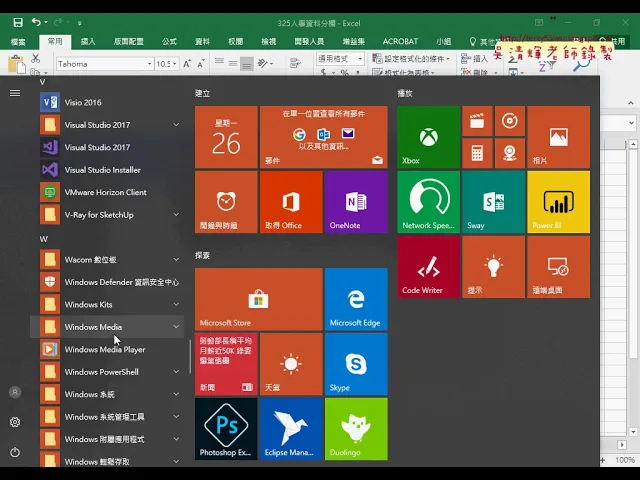Launch Code Writer tile

[x=429, y=267]
